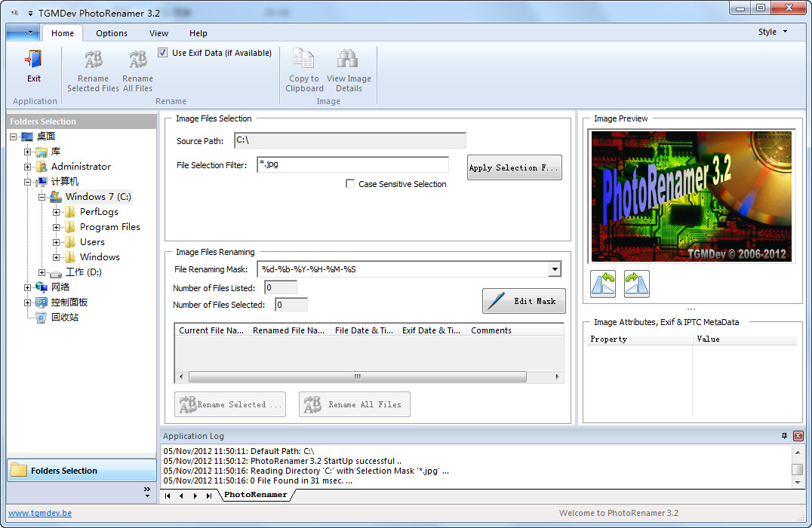Open the Style dropdown menu
Image resolution: width=812 pixels, height=528 pixels.
click(x=773, y=32)
